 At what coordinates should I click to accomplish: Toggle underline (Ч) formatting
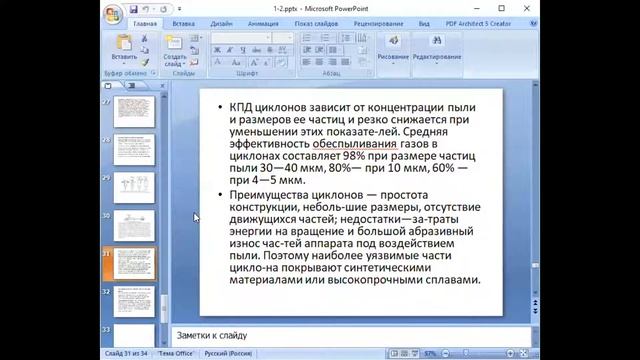(x=243, y=50)
